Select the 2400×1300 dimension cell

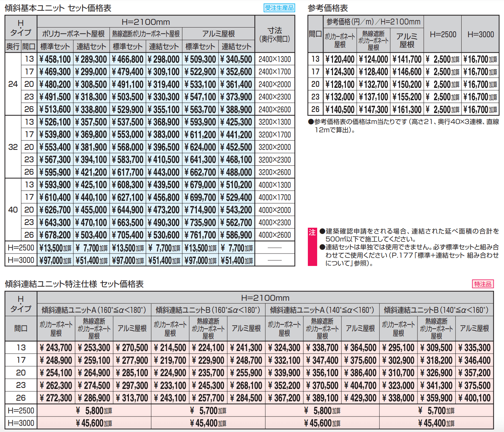point(275,59)
